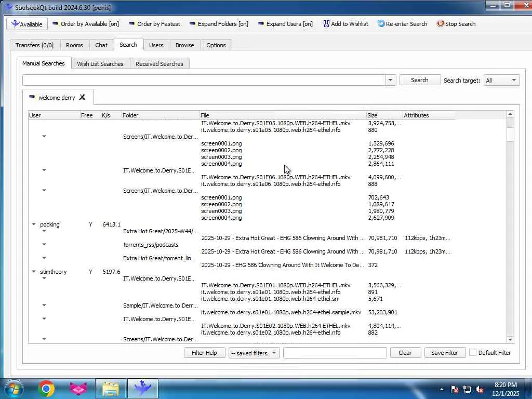Screen dimensions: 532x399
Task: Open the Windows Start menu
Action: (x=13, y=389)
